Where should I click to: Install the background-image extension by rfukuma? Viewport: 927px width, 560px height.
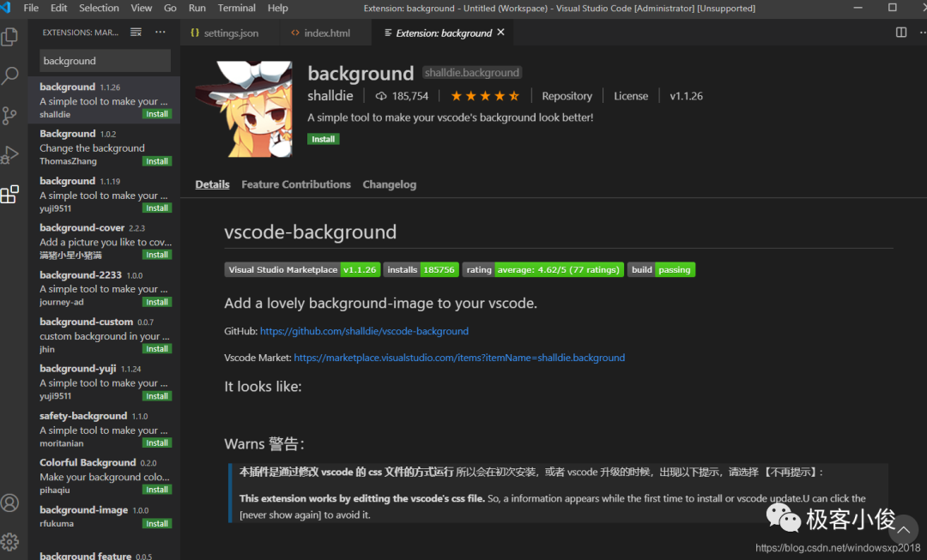(157, 523)
